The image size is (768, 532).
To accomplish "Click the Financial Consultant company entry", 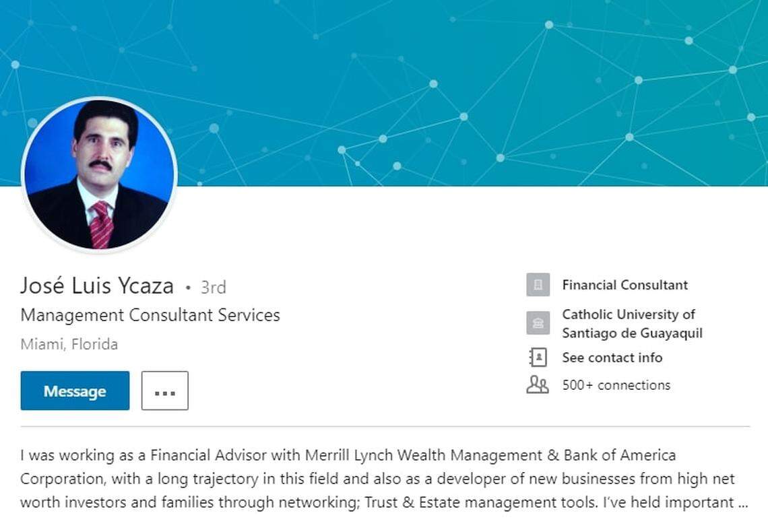I will (x=624, y=285).
